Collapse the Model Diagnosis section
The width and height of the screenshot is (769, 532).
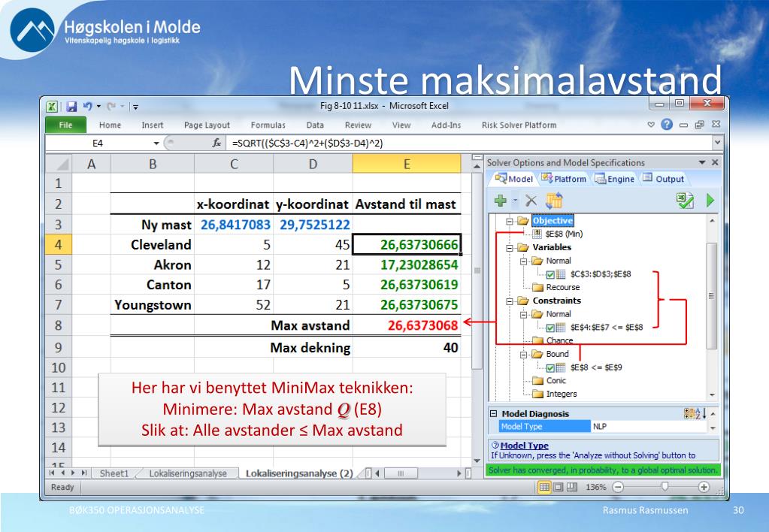coord(493,413)
